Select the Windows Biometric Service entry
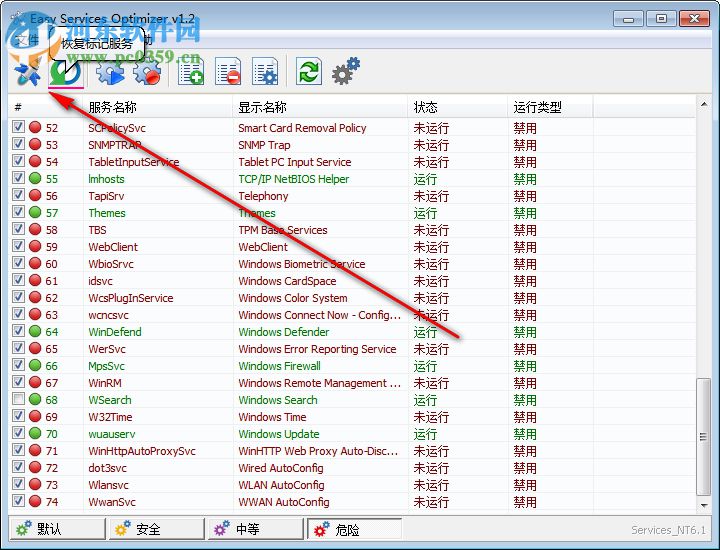Image resolution: width=720 pixels, height=550 pixels. (x=302, y=264)
